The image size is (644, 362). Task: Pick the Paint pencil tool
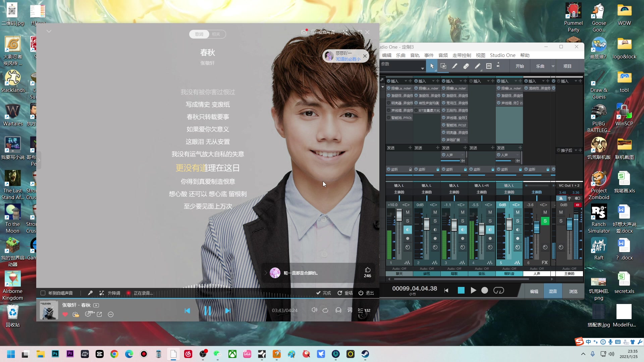478,66
